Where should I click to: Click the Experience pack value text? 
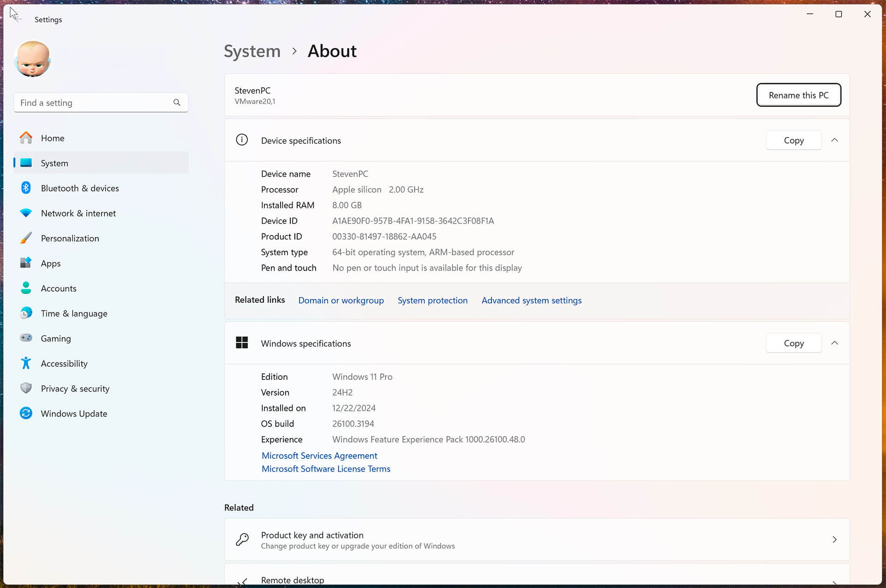(429, 439)
